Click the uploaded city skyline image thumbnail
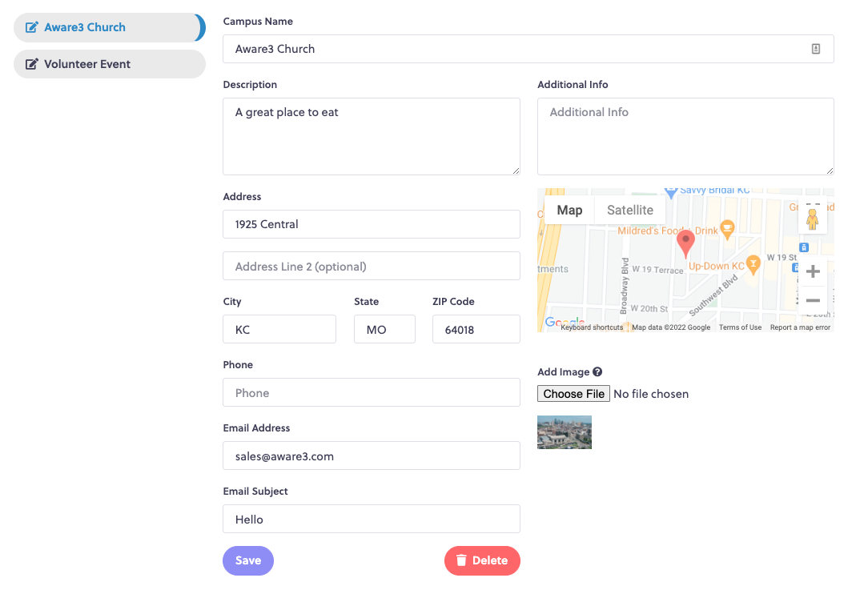The width and height of the screenshot is (868, 590). [x=564, y=432]
